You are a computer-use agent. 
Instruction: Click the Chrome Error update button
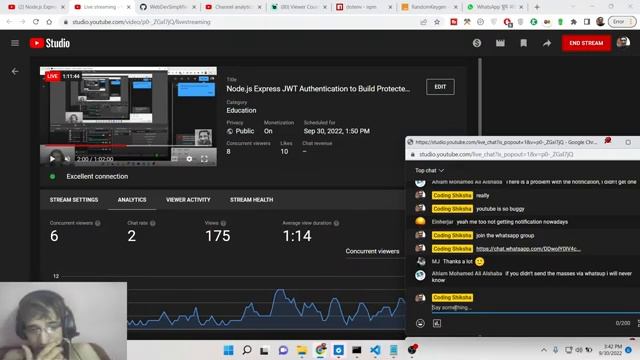click(x=622, y=22)
